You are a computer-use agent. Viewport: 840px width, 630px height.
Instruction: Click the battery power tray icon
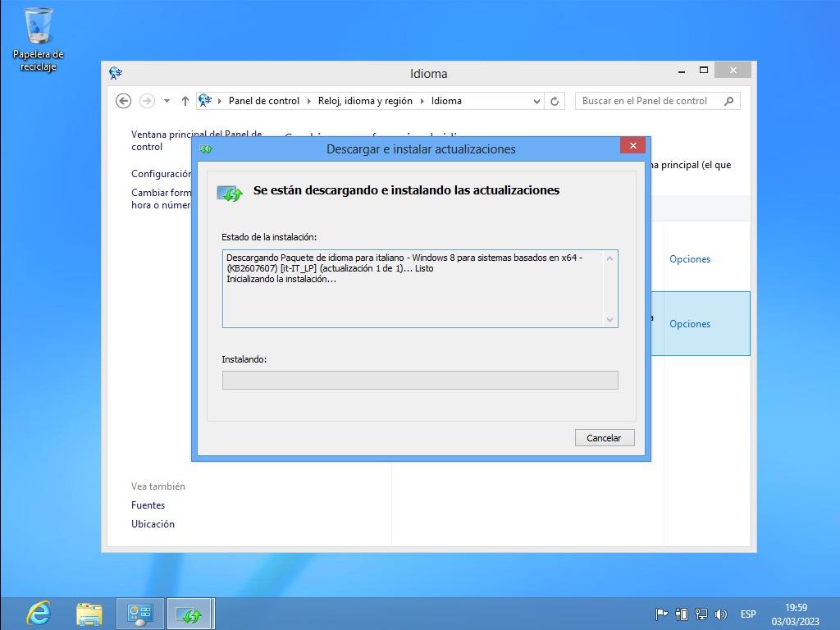pos(682,614)
